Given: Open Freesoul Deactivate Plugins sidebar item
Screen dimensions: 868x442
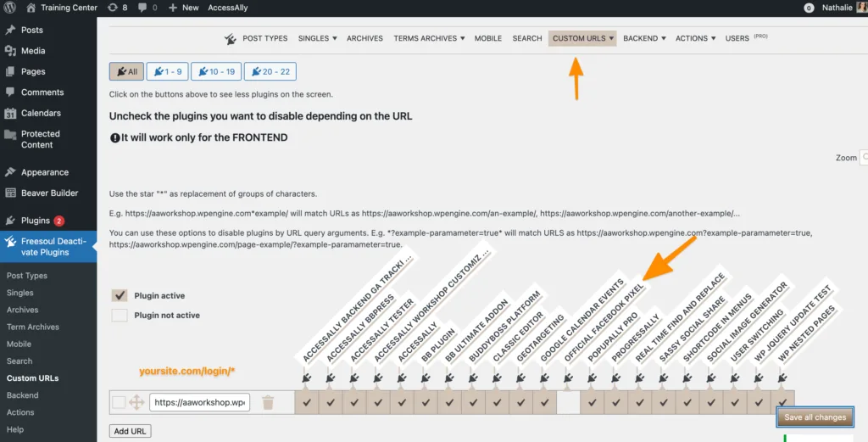Looking at the screenshot, I should 48,247.
